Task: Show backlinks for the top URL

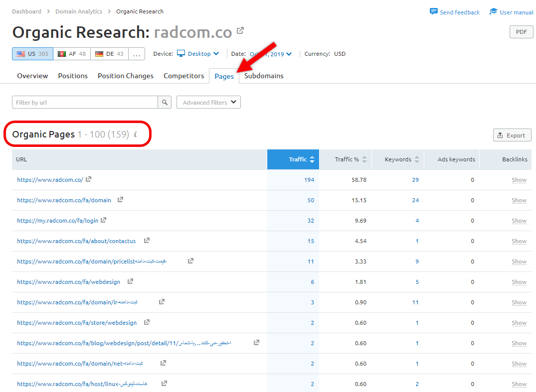Action: [x=519, y=179]
